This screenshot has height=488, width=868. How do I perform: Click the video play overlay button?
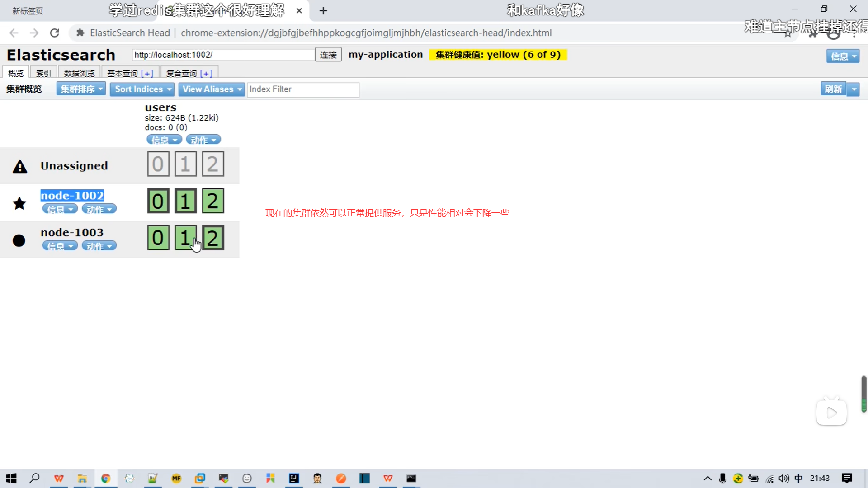pyautogui.click(x=831, y=413)
